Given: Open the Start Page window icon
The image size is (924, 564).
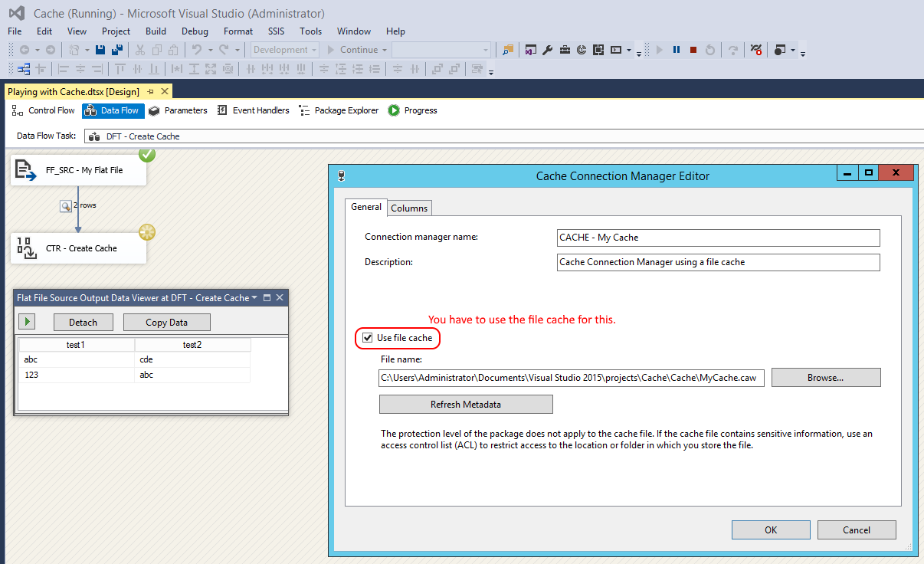Looking at the screenshot, I should (531, 50).
